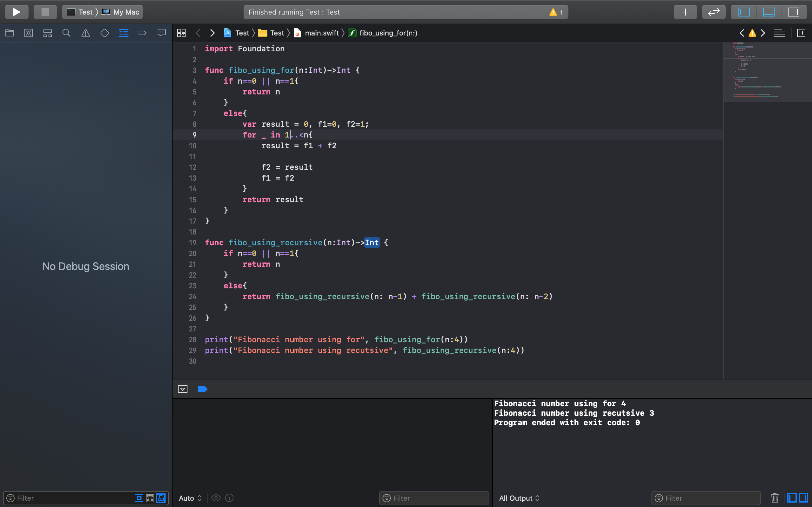Click the trash icon to clear console

775,497
